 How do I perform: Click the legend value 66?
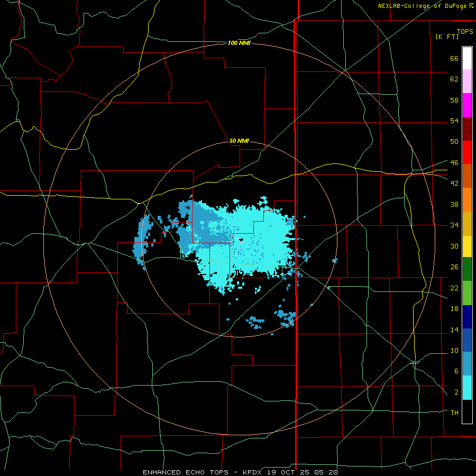pyautogui.click(x=454, y=59)
